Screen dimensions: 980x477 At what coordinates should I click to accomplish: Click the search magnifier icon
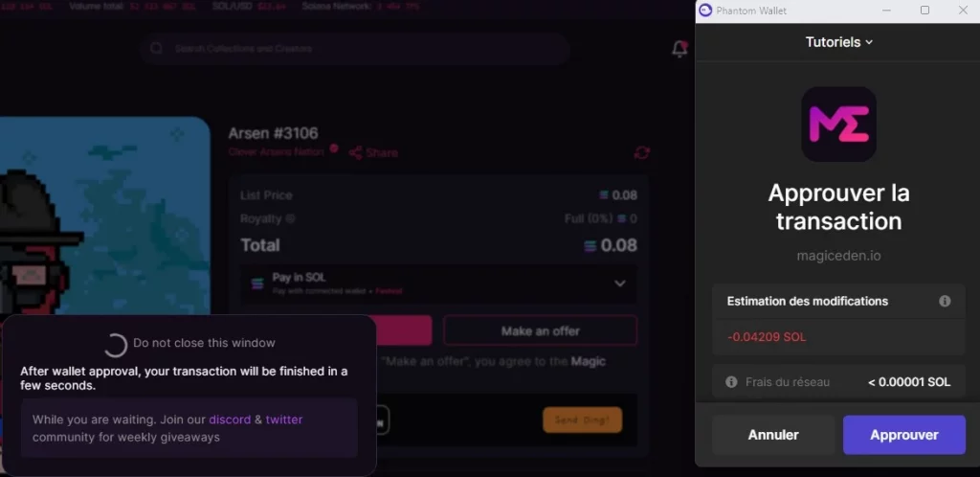[x=158, y=49]
